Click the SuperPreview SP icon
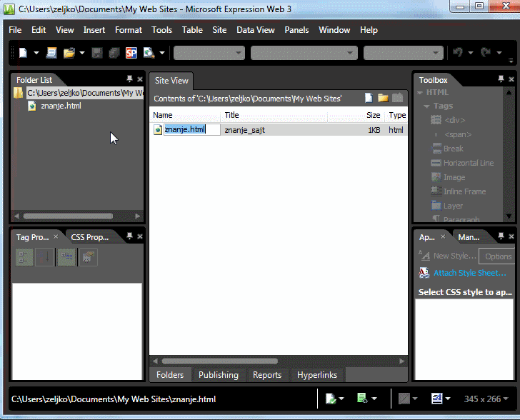Screen dimensions: 520x420 pos(131,53)
